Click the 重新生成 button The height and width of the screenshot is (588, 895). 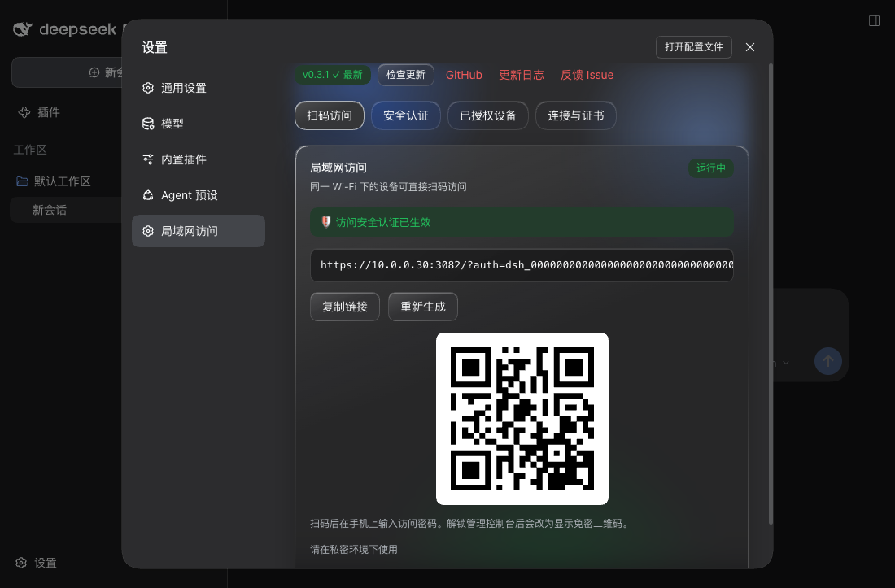pyautogui.click(x=423, y=307)
